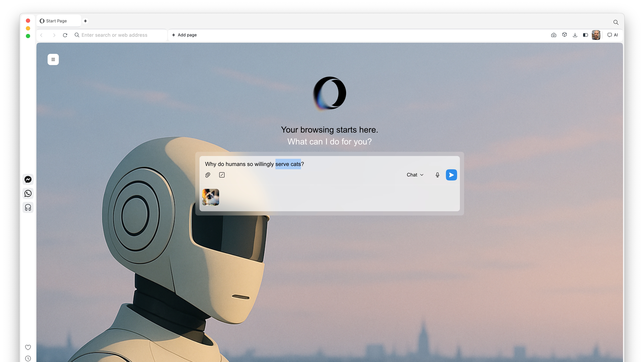Viewport: 644px width, 362px height.
Task: Open the extensions cube icon
Action: click(564, 35)
